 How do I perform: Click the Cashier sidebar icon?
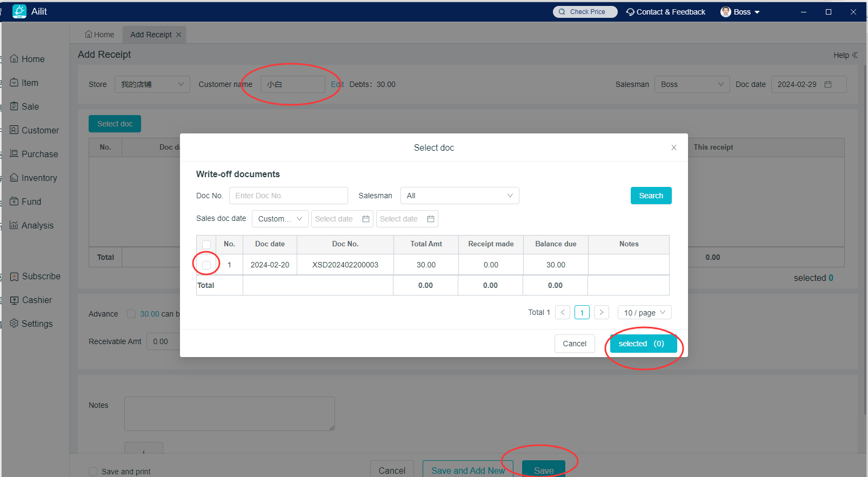tap(14, 300)
